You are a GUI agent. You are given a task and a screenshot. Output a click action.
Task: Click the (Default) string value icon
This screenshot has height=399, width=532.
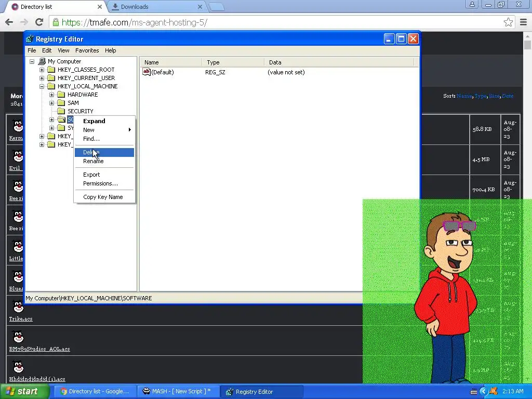146,72
